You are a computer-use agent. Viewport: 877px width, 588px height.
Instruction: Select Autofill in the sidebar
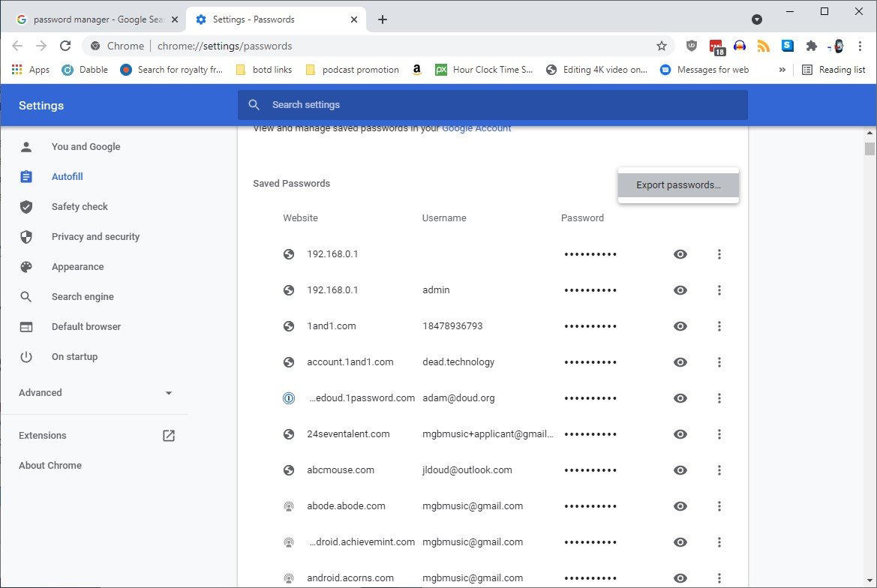[x=67, y=176]
